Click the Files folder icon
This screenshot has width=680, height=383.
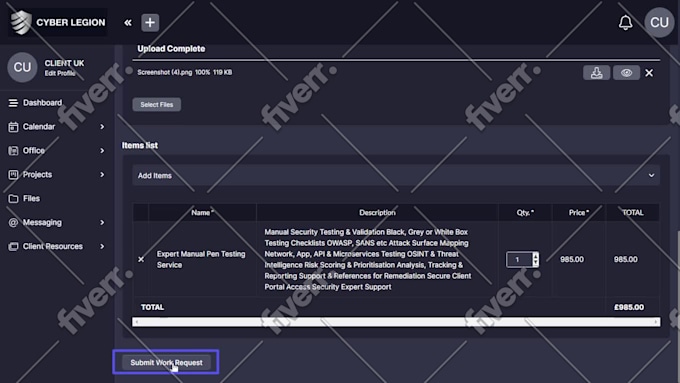pos(13,199)
